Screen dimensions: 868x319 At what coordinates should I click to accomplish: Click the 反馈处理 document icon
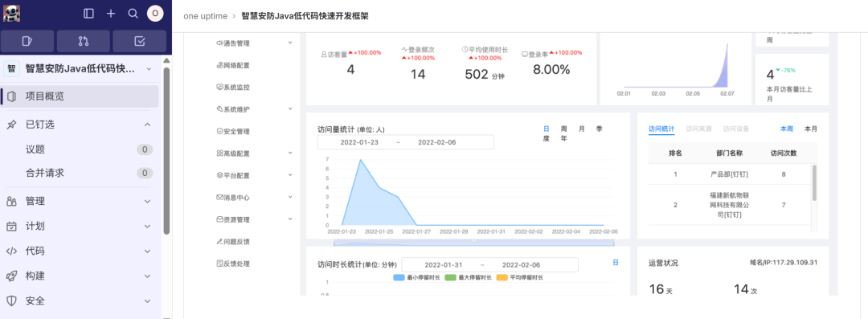point(219,264)
